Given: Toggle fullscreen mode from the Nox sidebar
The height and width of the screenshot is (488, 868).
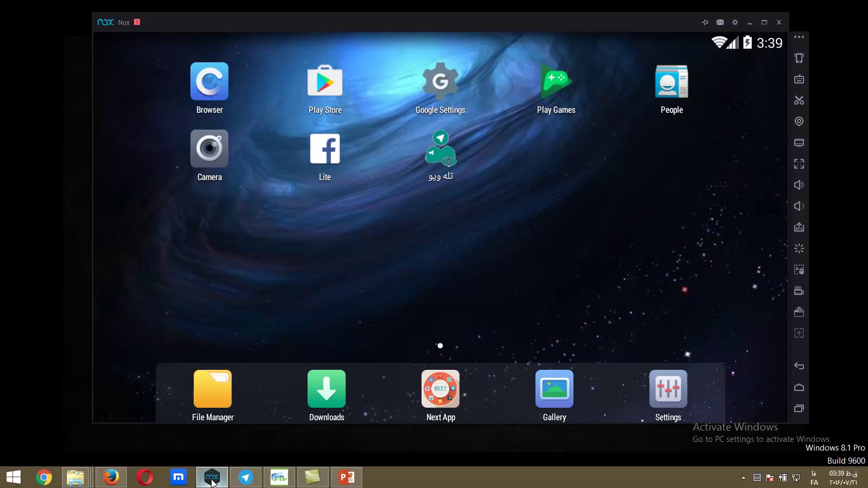Looking at the screenshot, I should point(799,164).
